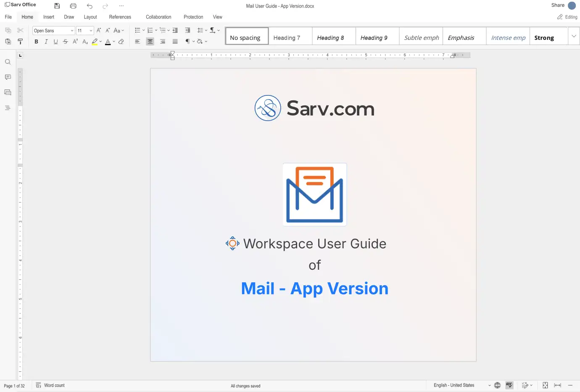This screenshot has height=392, width=580.
Task: Enable spell checking from status bar
Action: tap(509, 385)
